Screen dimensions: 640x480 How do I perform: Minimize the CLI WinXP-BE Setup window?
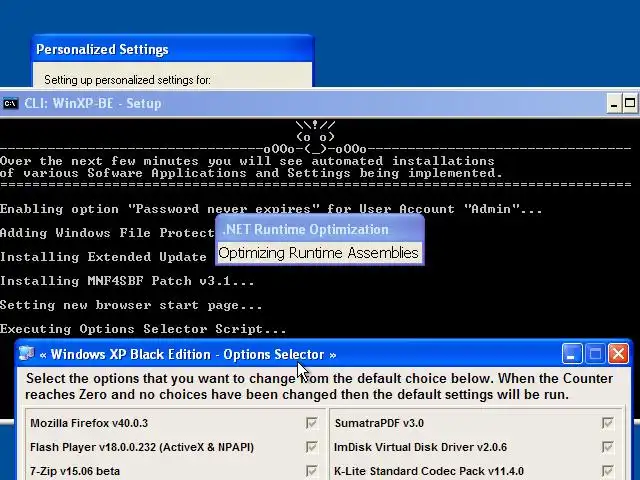coord(613,104)
